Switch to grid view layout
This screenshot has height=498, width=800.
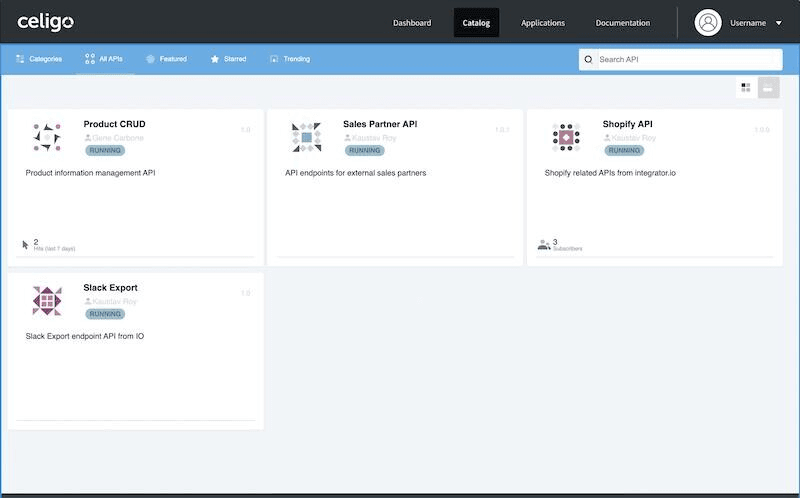point(745,88)
